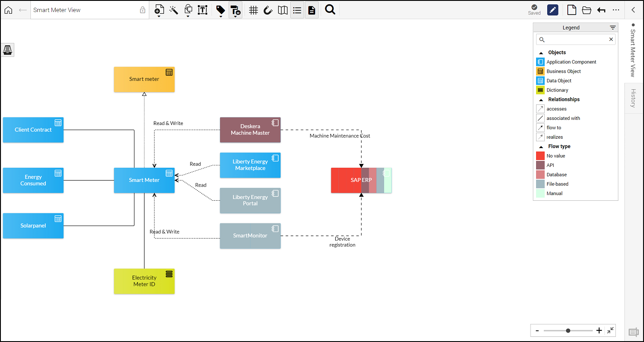This screenshot has height=342, width=644.
Task: Select the orange Smart meter business object
Action: coord(144,79)
